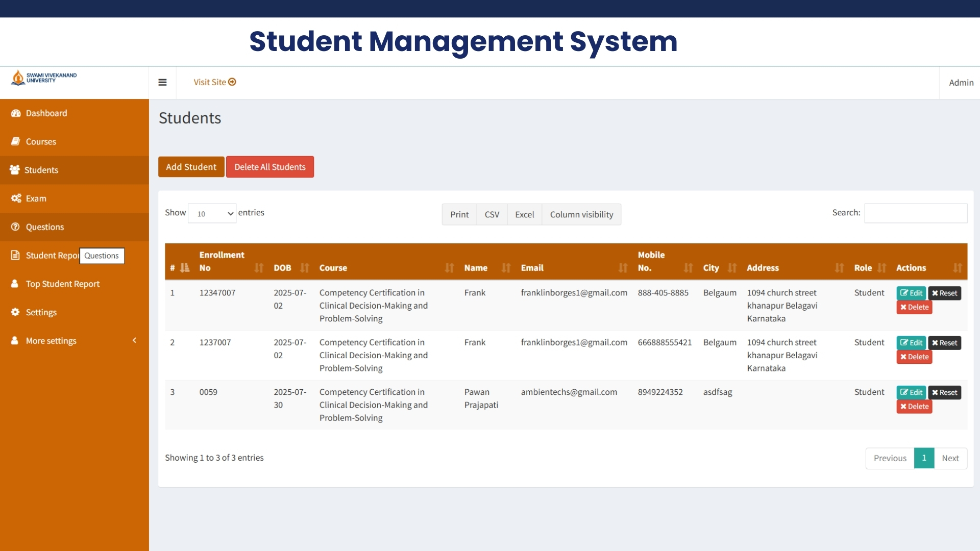Open the Show entries dropdown
Screen dimensions: 980x551
tap(211, 213)
